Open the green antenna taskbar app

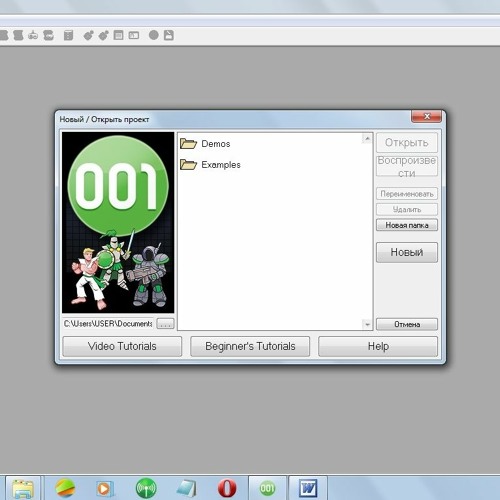(146, 488)
